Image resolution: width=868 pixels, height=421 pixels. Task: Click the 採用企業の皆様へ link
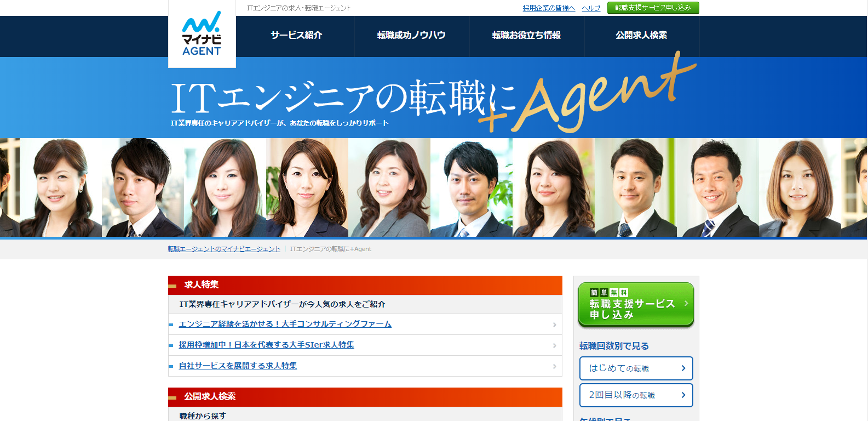click(549, 8)
